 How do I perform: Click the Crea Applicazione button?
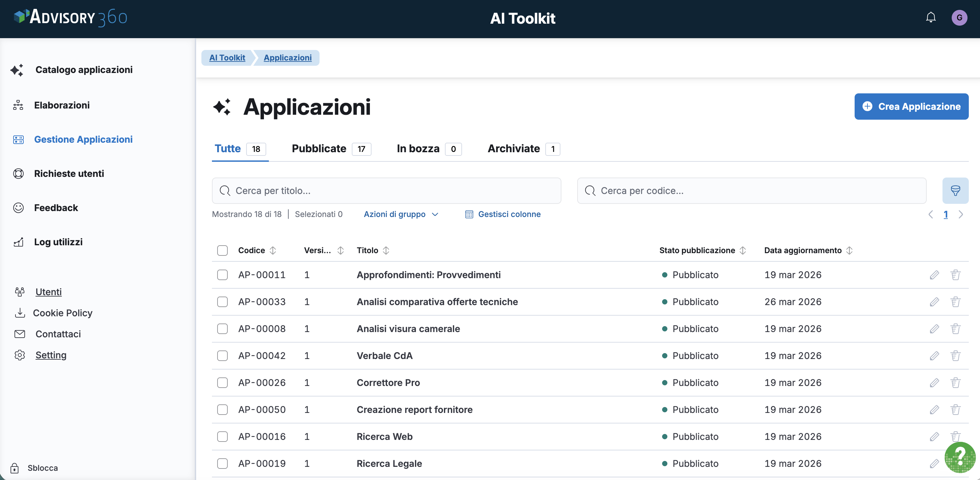pyautogui.click(x=911, y=107)
